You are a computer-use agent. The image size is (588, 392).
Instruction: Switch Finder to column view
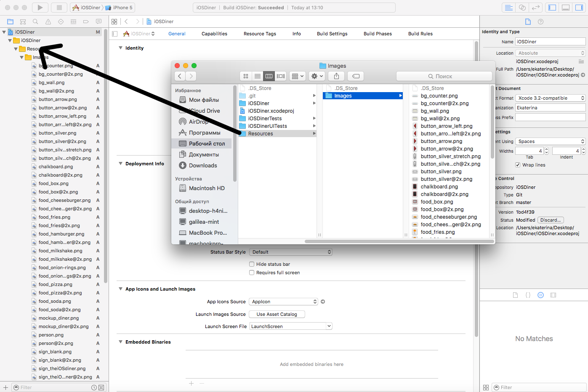click(269, 76)
